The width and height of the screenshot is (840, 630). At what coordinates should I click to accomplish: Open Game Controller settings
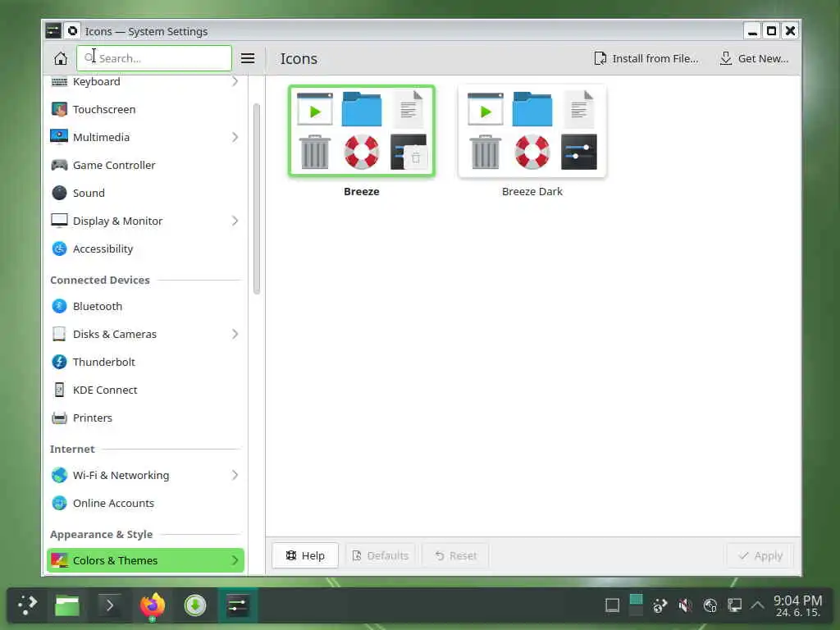(145, 165)
